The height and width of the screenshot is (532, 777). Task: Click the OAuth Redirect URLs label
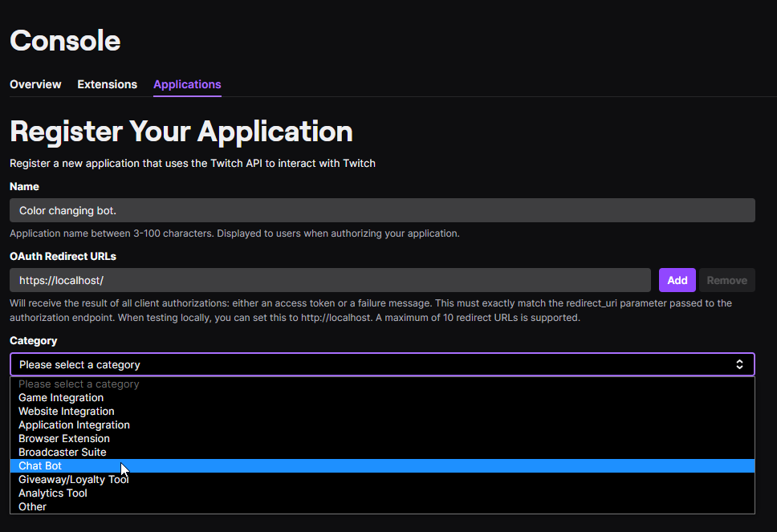coord(63,257)
